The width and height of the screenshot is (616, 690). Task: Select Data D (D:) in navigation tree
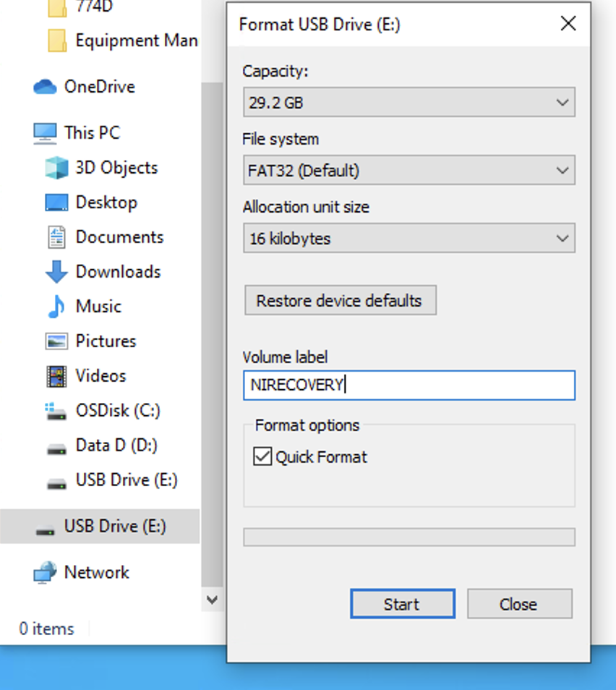coord(116,446)
